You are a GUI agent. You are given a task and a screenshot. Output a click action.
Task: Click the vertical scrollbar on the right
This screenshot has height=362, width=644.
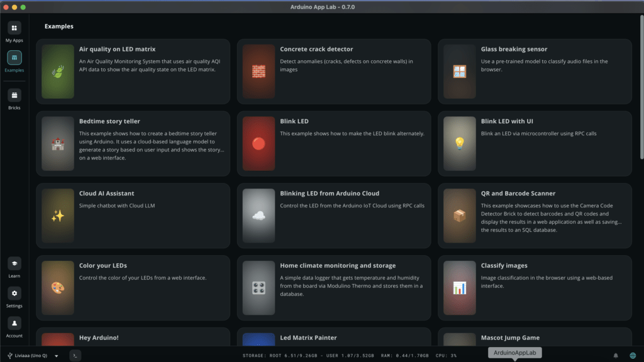tap(641, 87)
